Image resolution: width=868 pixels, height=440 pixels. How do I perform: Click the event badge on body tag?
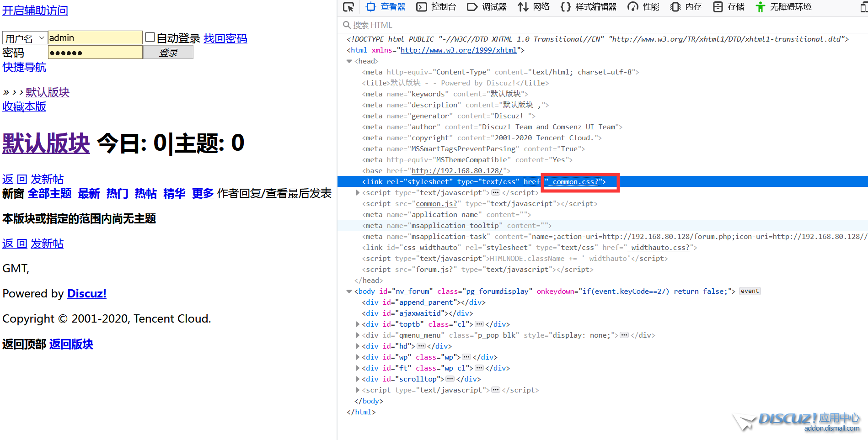pyautogui.click(x=750, y=291)
